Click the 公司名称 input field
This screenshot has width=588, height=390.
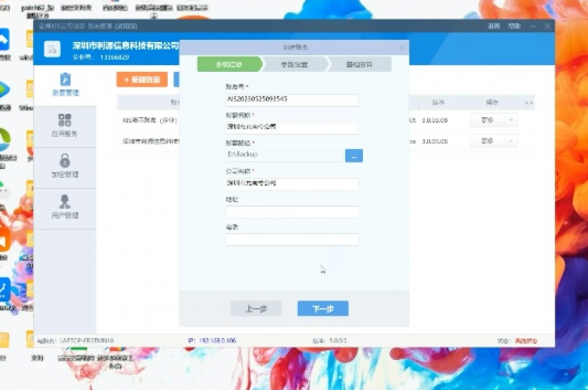point(292,184)
